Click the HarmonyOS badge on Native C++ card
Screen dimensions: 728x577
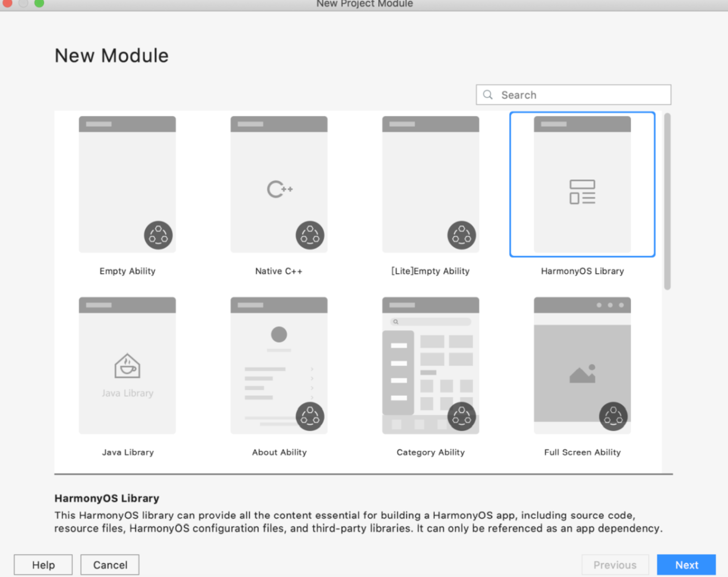pos(310,235)
